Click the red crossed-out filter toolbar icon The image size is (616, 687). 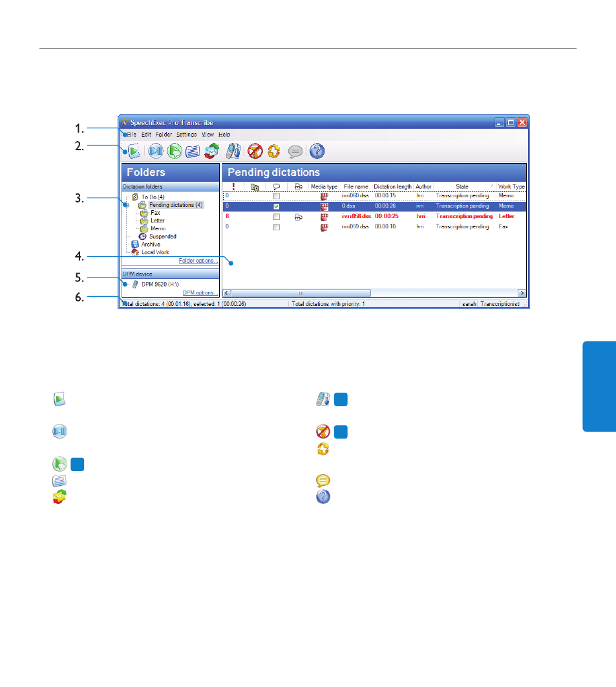point(255,151)
